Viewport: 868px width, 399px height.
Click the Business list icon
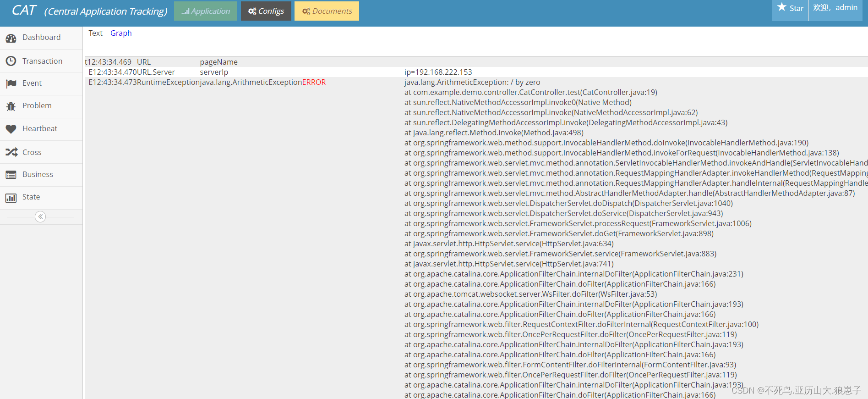(x=11, y=175)
